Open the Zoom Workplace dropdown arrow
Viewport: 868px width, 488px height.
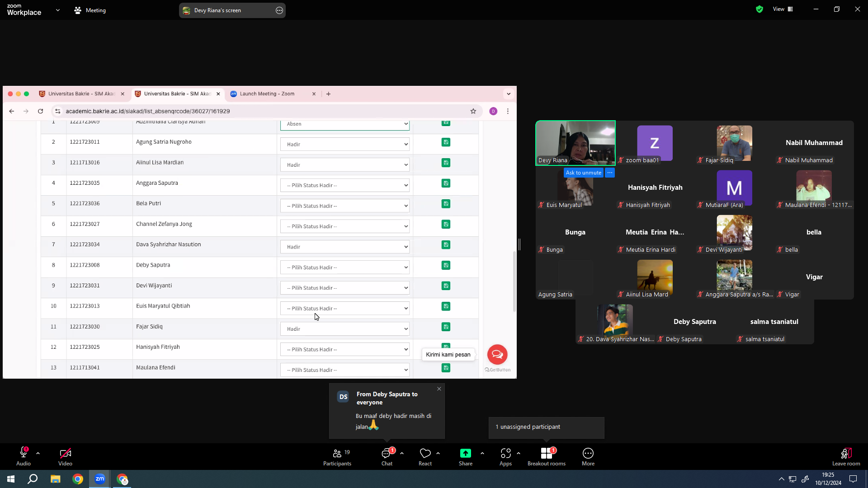coord(58,10)
